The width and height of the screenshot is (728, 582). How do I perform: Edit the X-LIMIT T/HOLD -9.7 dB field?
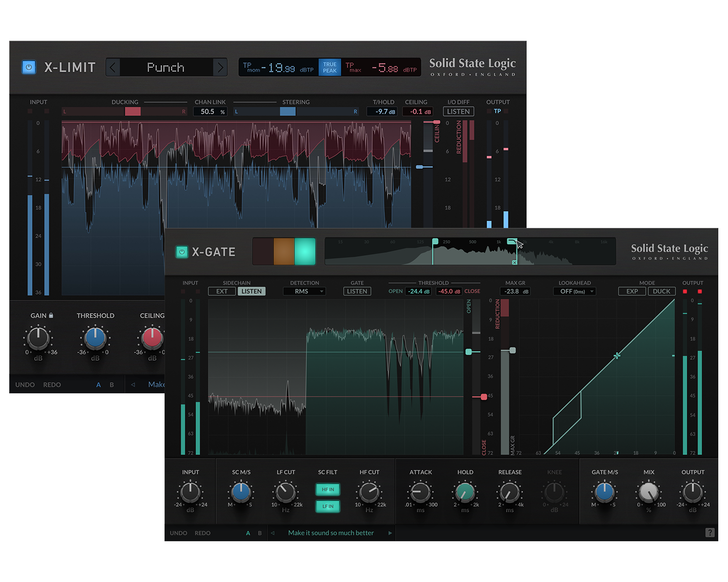pos(383,112)
